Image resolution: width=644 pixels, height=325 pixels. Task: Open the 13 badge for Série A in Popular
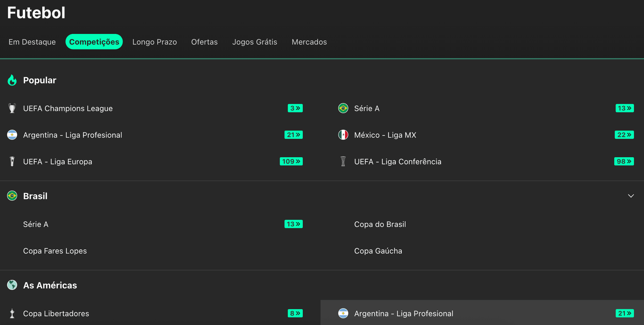click(625, 108)
